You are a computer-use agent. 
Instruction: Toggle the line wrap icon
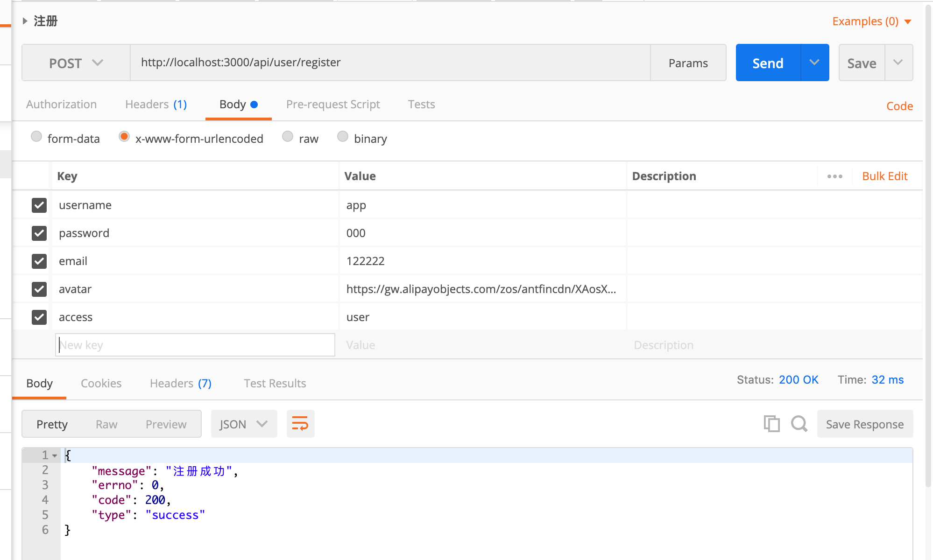(300, 424)
